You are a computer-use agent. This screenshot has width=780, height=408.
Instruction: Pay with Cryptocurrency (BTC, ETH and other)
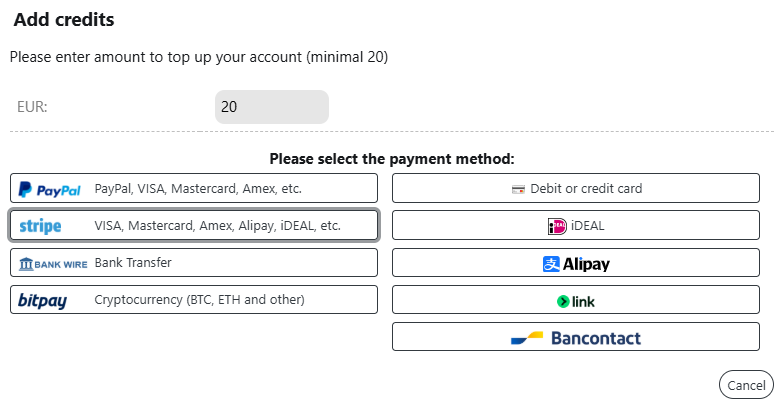click(x=194, y=300)
